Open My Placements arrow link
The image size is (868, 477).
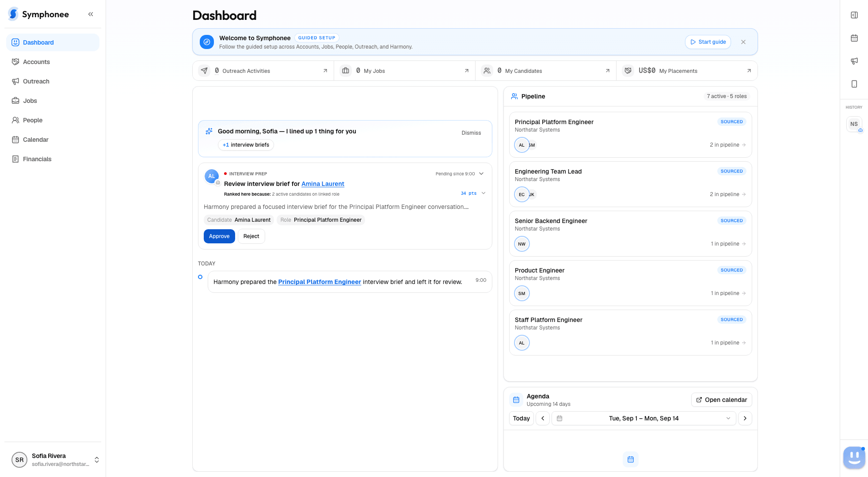tap(749, 71)
